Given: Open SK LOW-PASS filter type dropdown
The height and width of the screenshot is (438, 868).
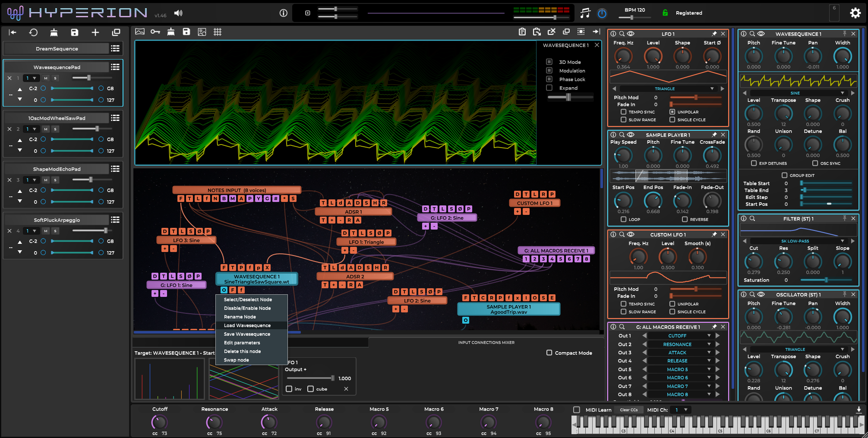Looking at the screenshot, I should pyautogui.click(x=798, y=241).
